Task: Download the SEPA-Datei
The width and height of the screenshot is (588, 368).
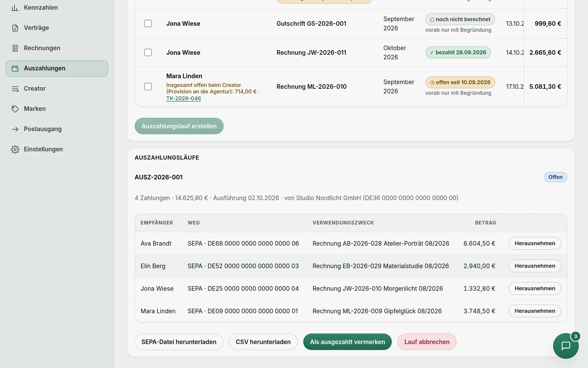Action: [x=179, y=342]
